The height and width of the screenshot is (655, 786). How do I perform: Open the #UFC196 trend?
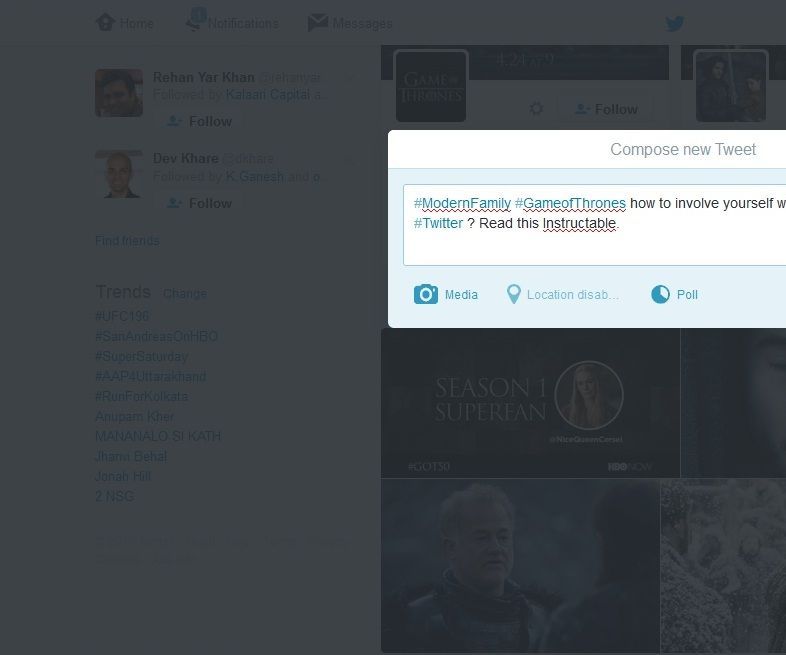pos(122,316)
